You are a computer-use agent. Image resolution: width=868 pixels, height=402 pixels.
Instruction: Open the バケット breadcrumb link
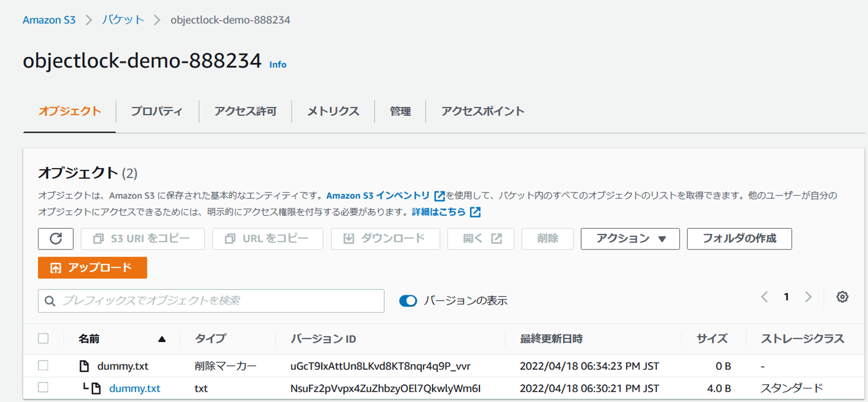click(x=123, y=20)
